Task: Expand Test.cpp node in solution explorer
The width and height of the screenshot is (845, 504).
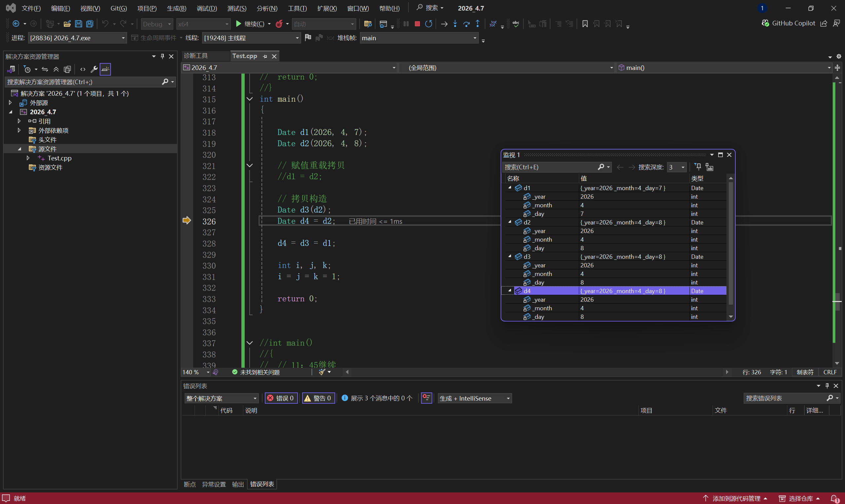Action: coord(28,158)
